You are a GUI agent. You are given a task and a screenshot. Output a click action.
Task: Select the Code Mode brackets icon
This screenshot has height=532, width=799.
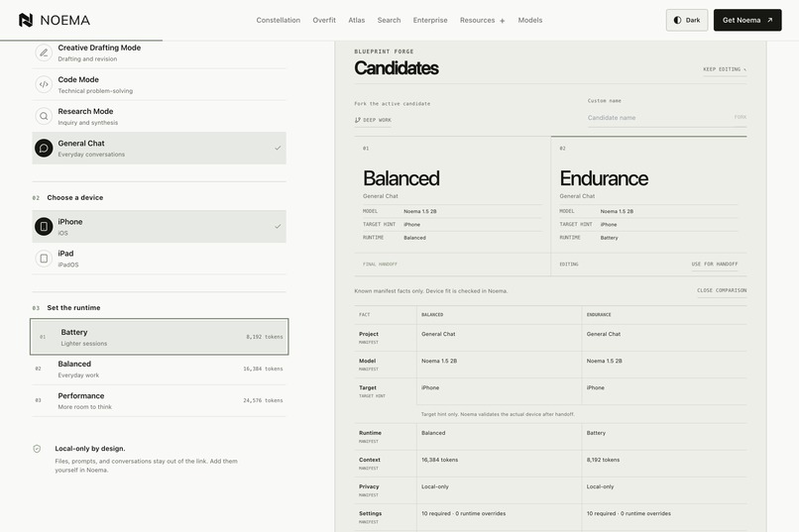coord(44,84)
